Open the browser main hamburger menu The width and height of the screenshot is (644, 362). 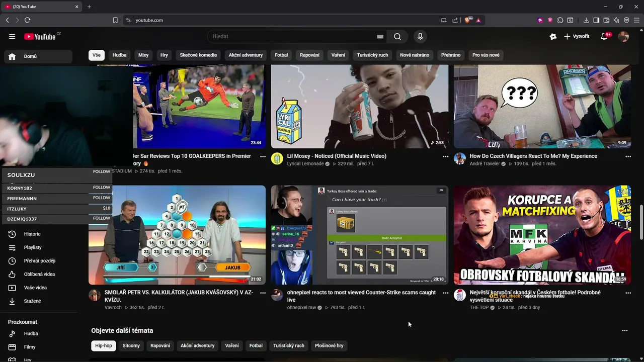click(x=636, y=20)
